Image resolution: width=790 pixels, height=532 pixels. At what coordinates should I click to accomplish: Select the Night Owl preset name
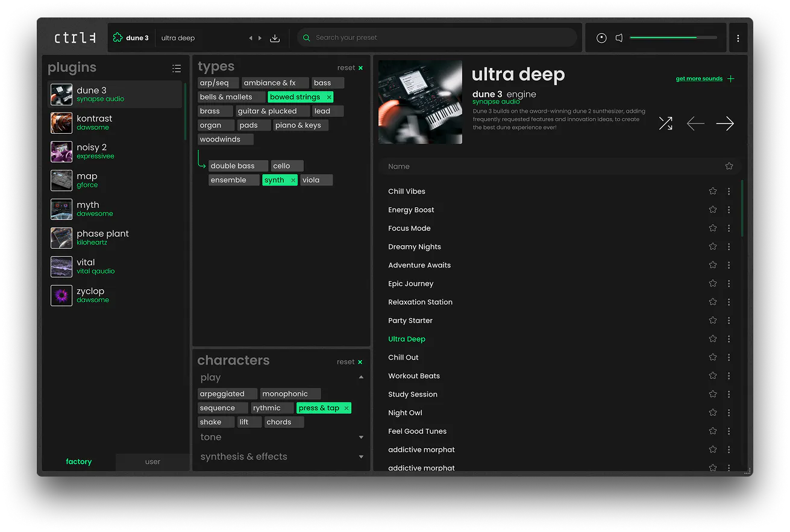tap(405, 413)
